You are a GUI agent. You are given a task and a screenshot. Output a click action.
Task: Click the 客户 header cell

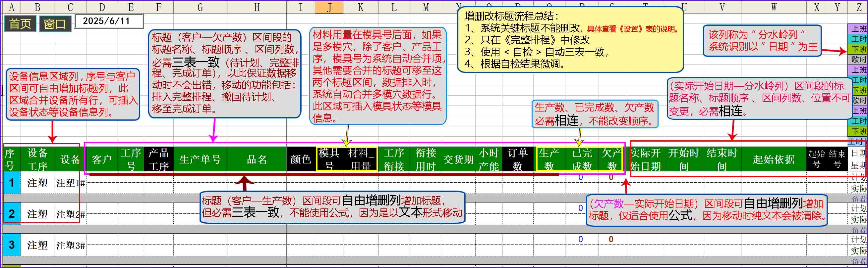102,159
